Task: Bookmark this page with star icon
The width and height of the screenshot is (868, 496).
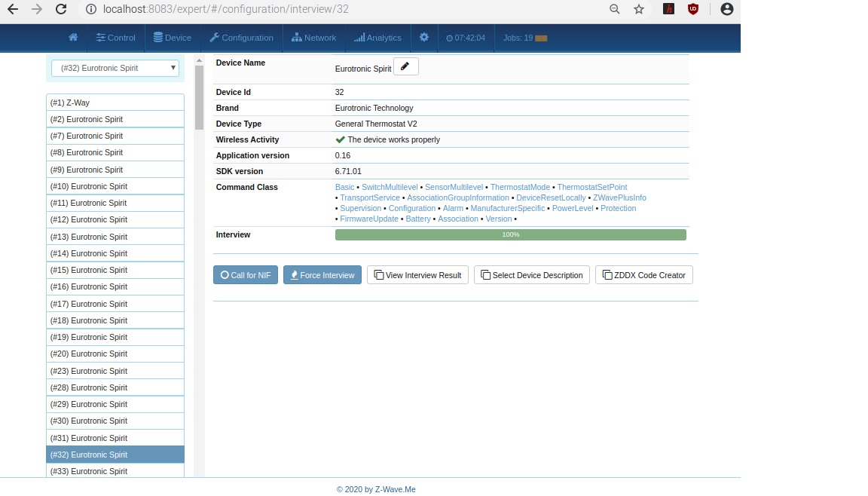Action: tap(639, 9)
